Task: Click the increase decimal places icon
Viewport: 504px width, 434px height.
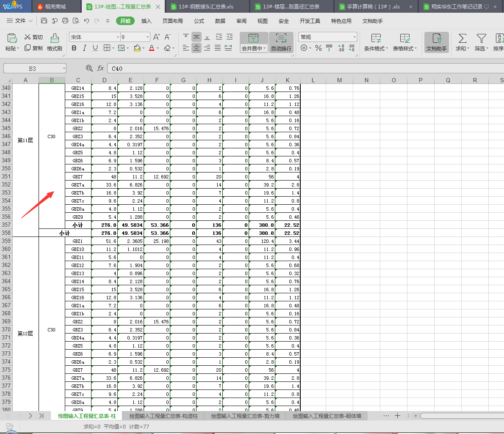Action: point(341,48)
